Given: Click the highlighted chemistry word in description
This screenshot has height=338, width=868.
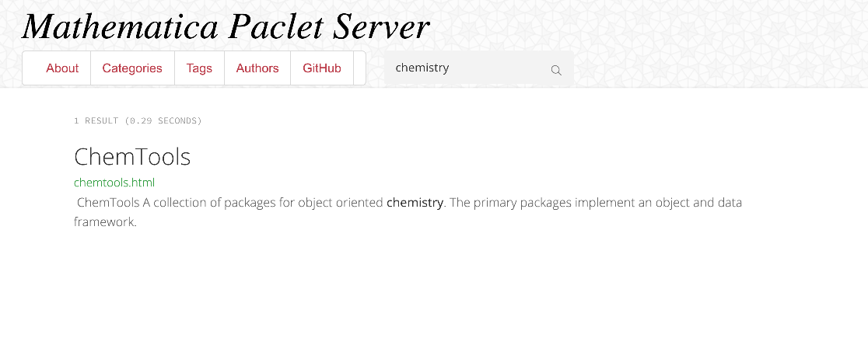Looking at the screenshot, I should (415, 203).
